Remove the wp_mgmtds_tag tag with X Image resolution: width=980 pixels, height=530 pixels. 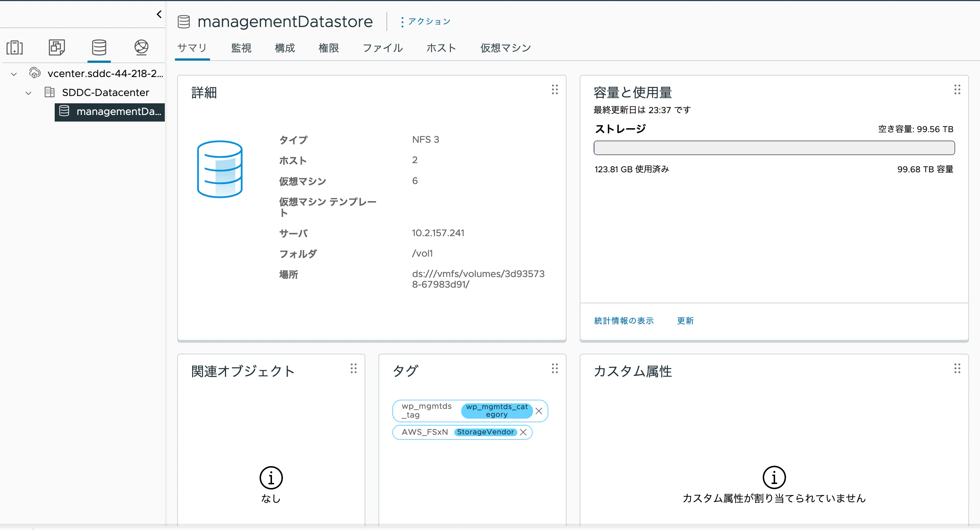pyautogui.click(x=539, y=411)
